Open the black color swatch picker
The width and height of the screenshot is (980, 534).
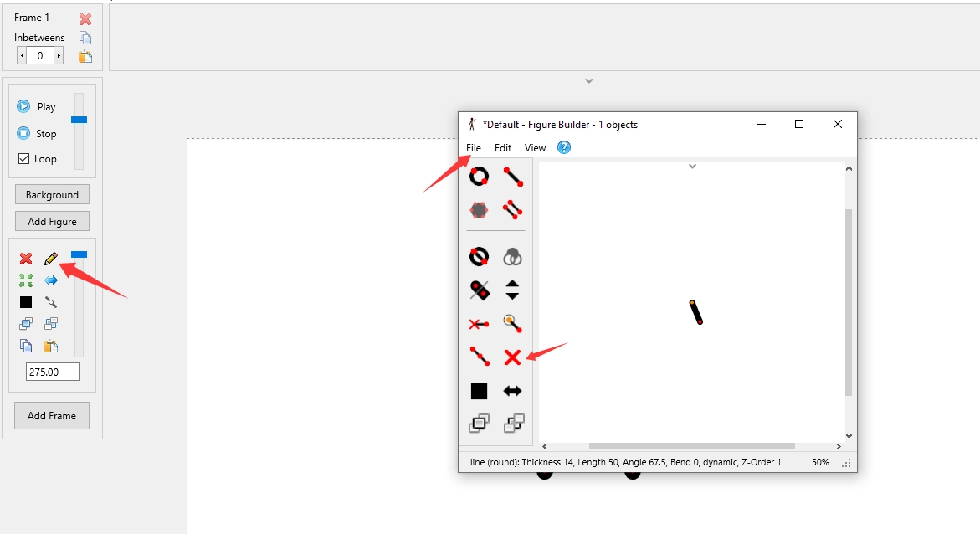click(25, 302)
